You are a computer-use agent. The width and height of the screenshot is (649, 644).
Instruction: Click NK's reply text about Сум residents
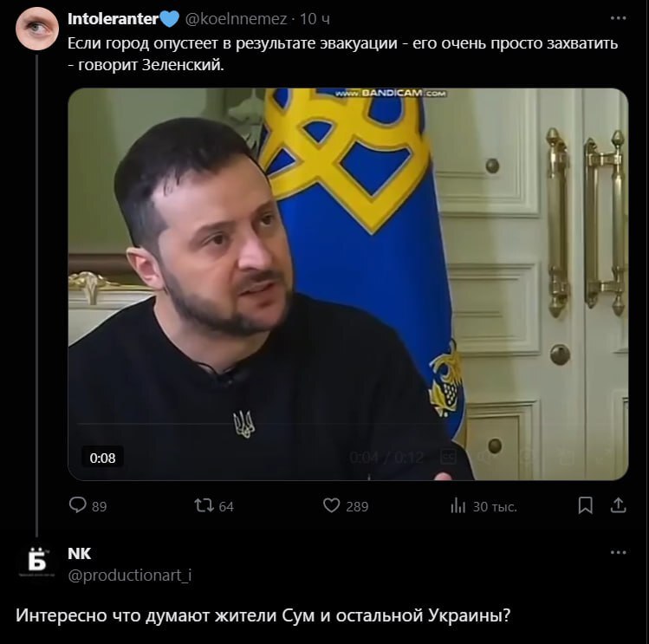pyautogui.click(x=263, y=615)
